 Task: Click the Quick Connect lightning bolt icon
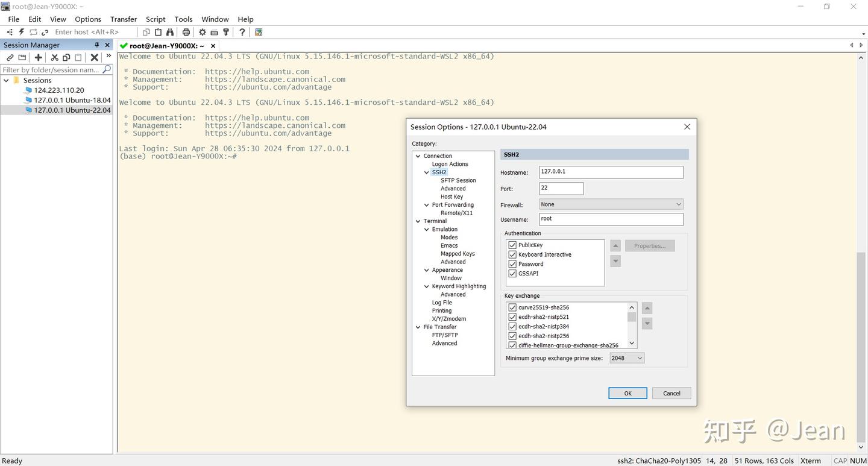[22, 32]
